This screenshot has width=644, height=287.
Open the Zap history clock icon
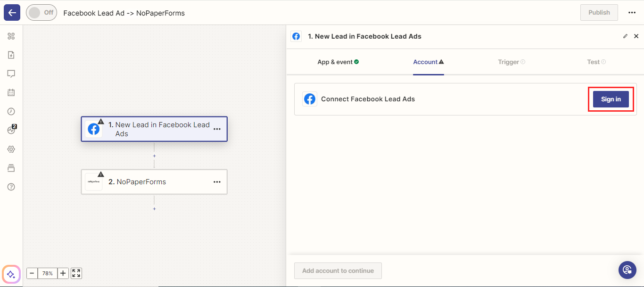(11, 112)
